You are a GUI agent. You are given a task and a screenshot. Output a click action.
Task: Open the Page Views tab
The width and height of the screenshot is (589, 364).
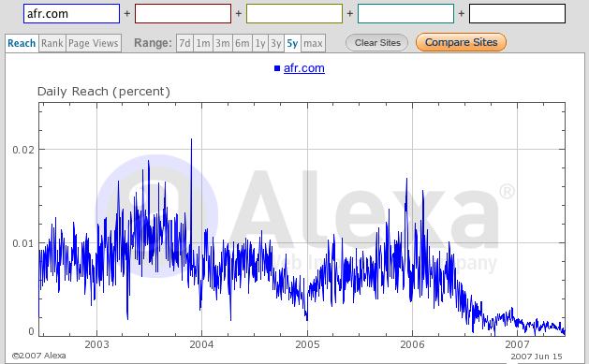pyautogui.click(x=94, y=44)
